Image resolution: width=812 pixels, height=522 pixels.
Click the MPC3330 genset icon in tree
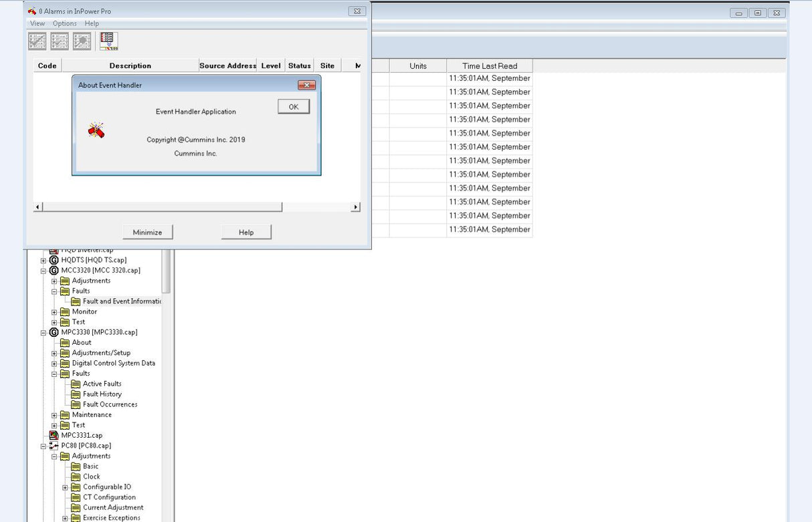tap(54, 332)
